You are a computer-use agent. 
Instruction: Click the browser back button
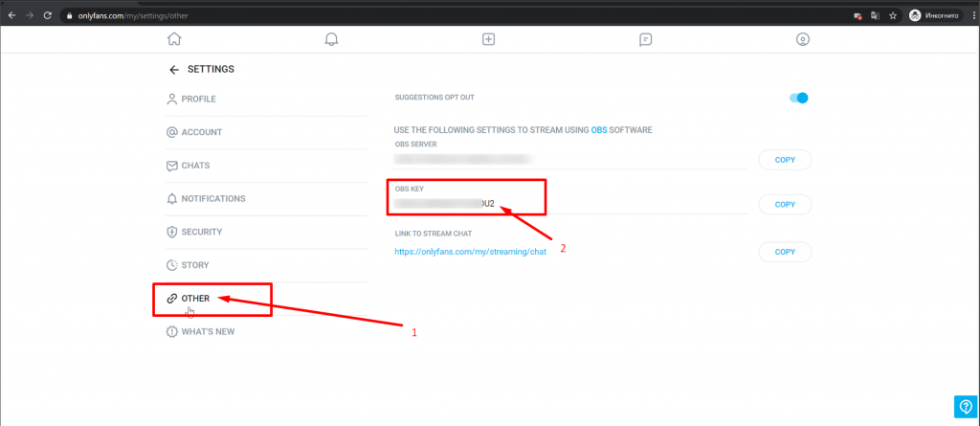11,15
